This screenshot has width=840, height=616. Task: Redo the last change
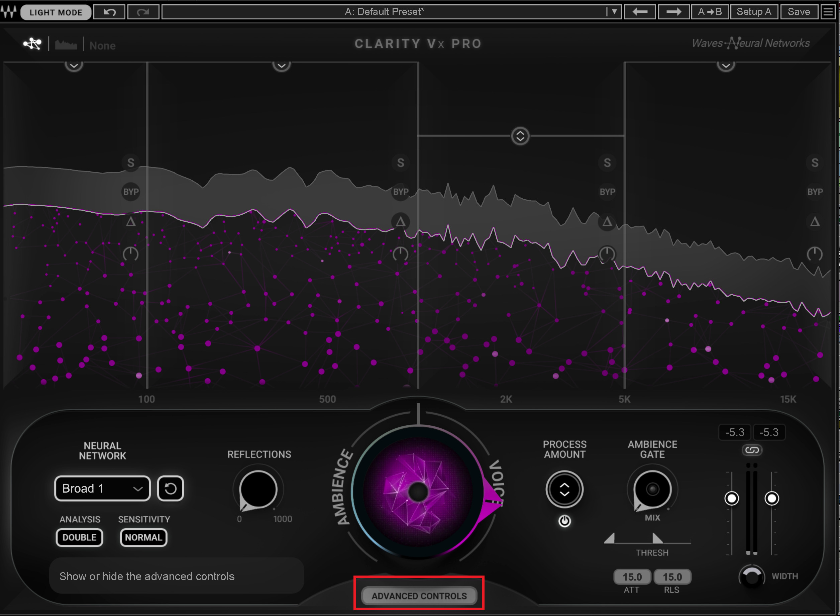(x=143, y=12)
